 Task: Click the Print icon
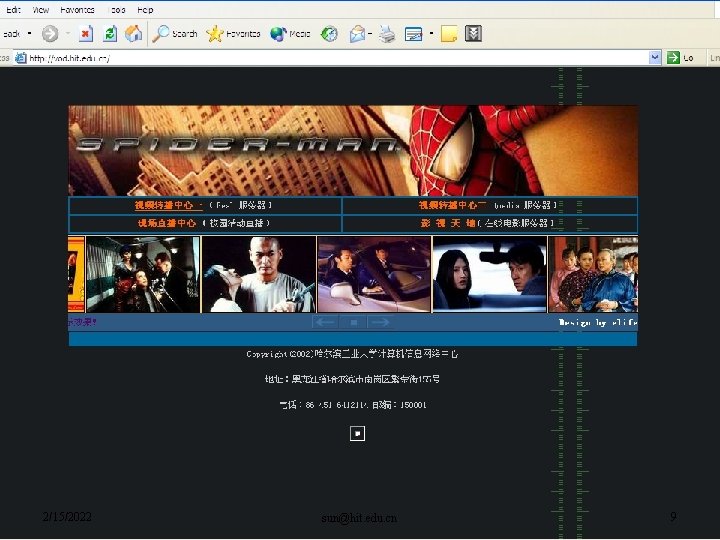(x=387, y=34)
